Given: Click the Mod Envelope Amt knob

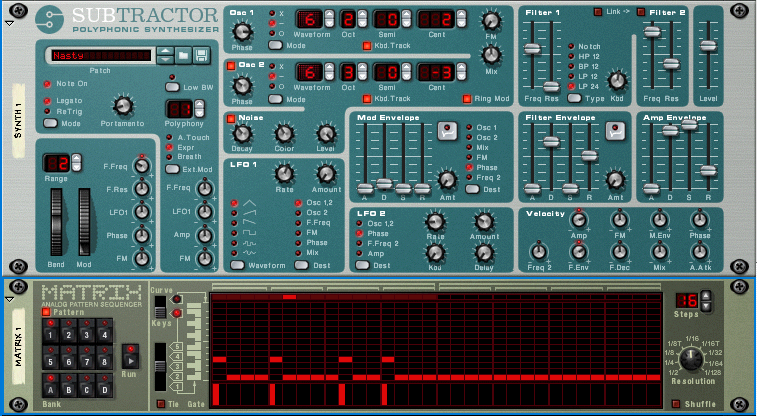Looking at the screenshot, I should (447, 180).
